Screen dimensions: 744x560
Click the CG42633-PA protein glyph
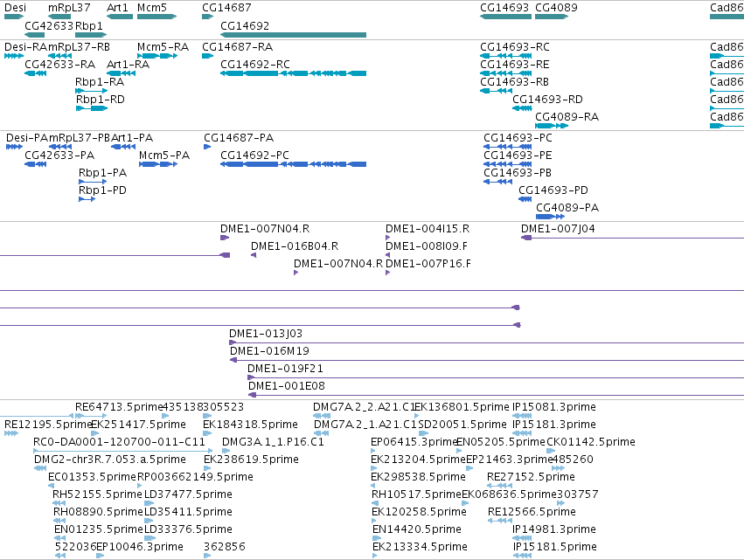[x=36, y=164]
